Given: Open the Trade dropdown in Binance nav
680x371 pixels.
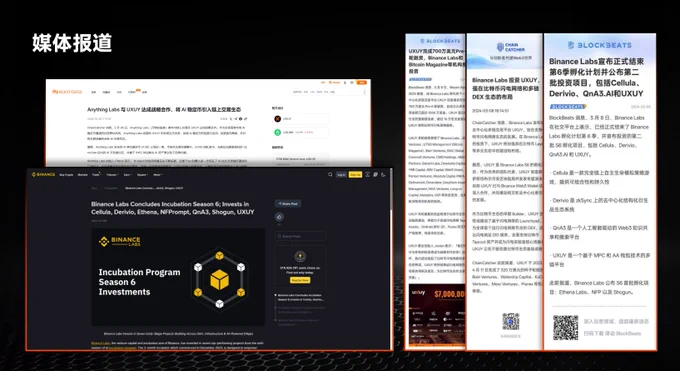Looking at the screenshot, I should point(96,175).
